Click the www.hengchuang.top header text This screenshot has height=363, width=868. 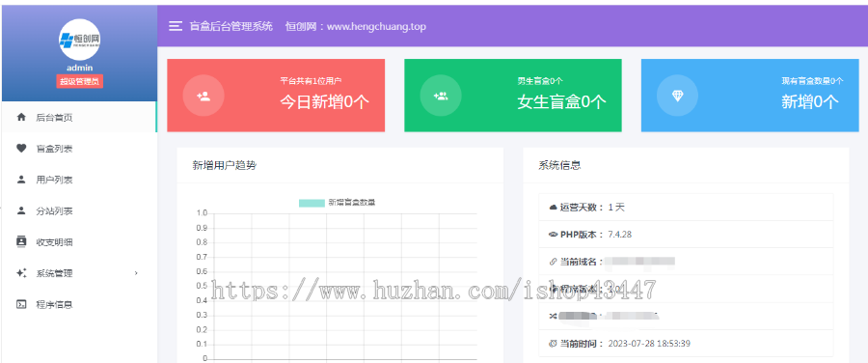[x=376, y=26]
